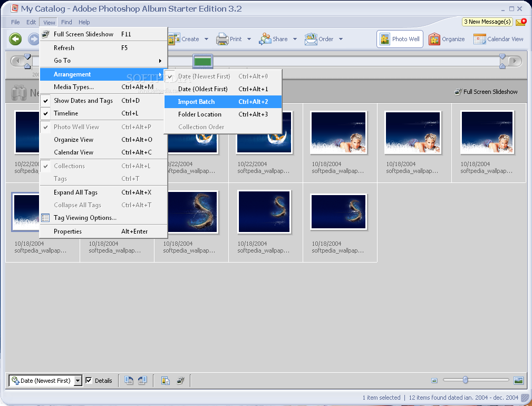Select Calendar View in the menu
This screenshot has height=406, width=532.
click(x=104, y=152)
